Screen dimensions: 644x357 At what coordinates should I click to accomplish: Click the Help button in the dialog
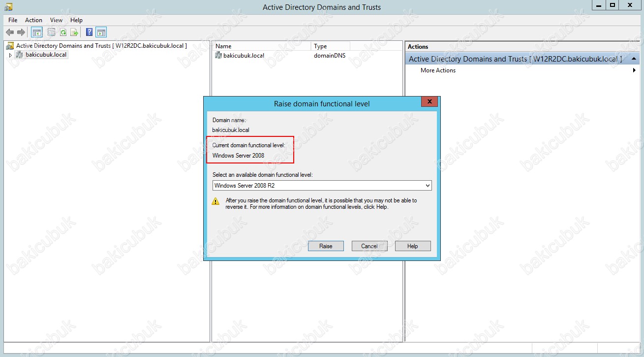click(412, 246)
